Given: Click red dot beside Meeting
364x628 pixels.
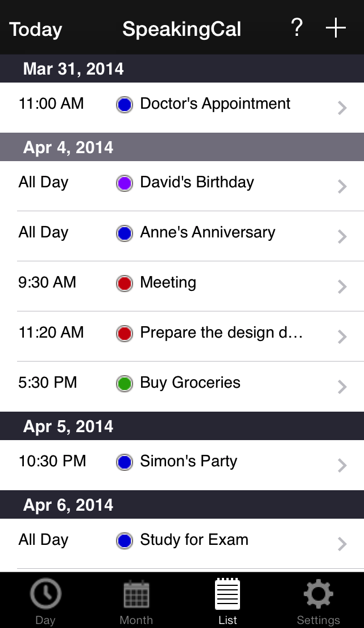Looking at the screenshot, I should pyautogui.click(x=125, y=284).
